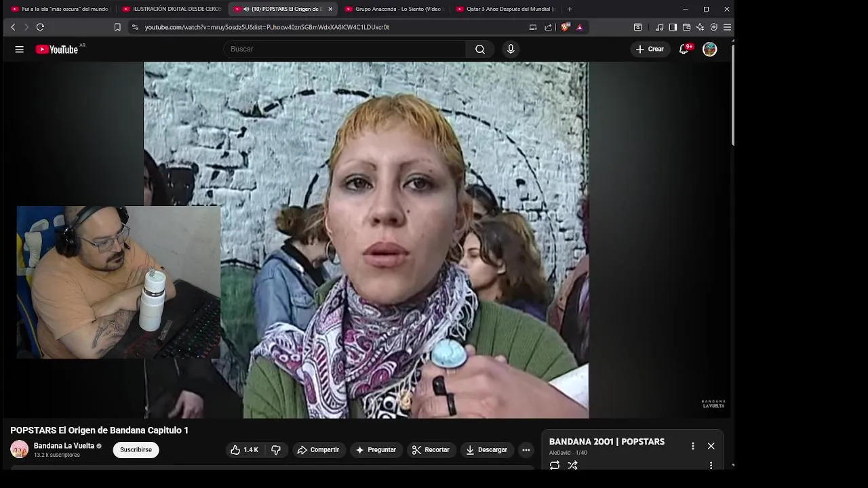This screenshot has width=868, height=488.
Task: Open YouTube notifications bell
Action: tap(684, 49)
